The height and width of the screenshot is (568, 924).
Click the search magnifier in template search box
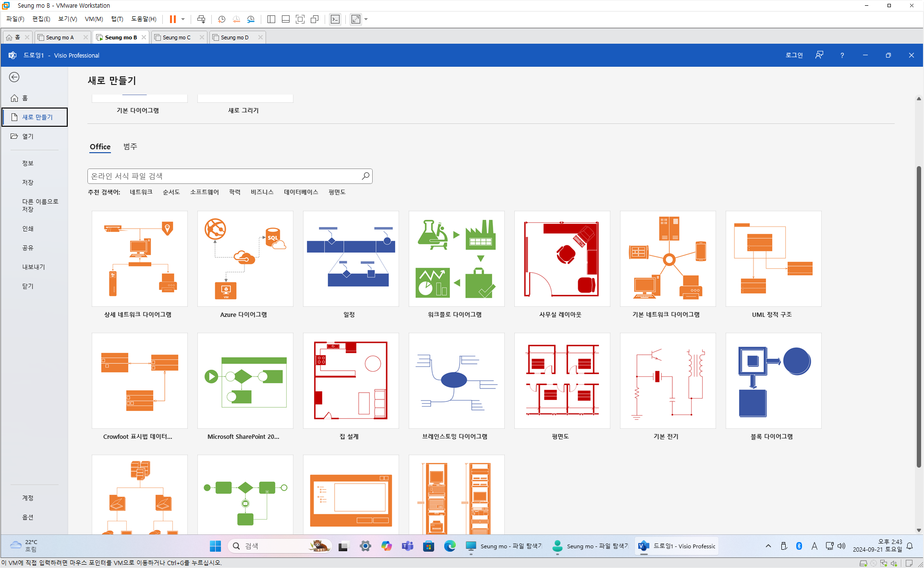pyautogui.click(x=365, y=176)
